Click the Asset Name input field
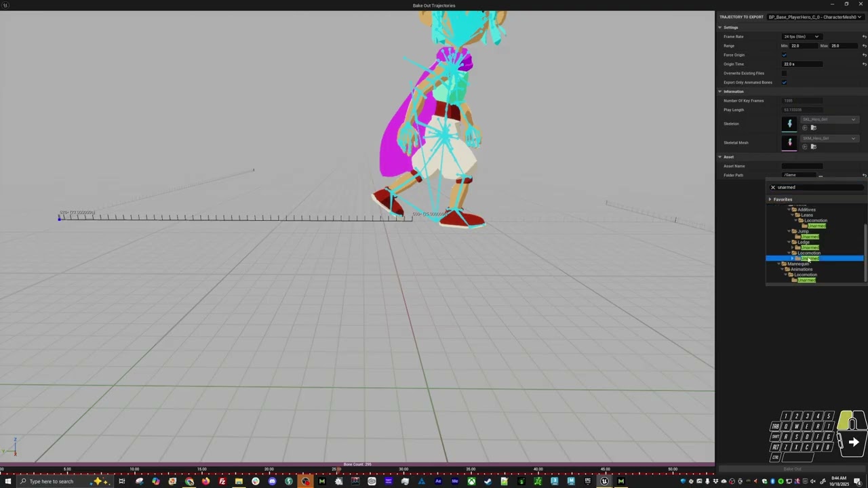Image resolution: width=868 pixels, height=488 pixels. (x=802, y=166)
